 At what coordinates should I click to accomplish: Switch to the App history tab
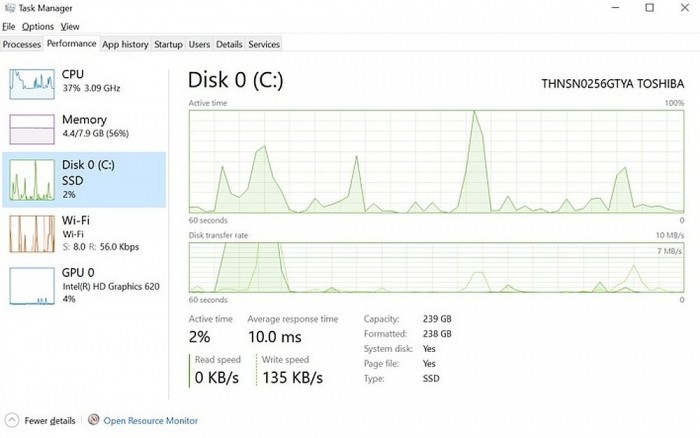125,44
